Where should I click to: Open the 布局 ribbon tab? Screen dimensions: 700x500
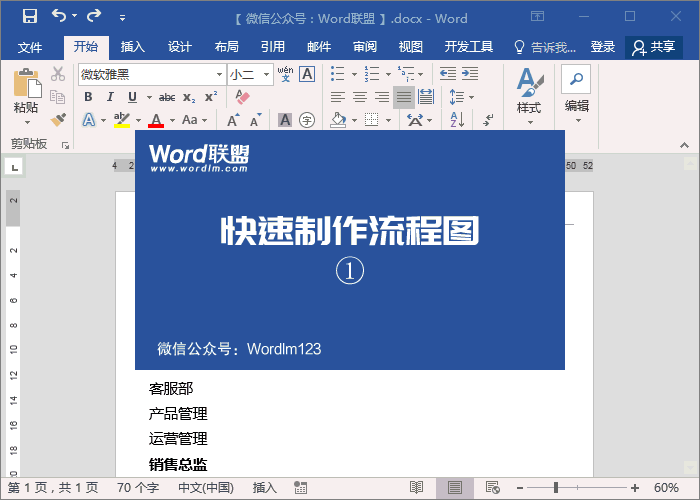pyautogui.click(x=226, y=47)
